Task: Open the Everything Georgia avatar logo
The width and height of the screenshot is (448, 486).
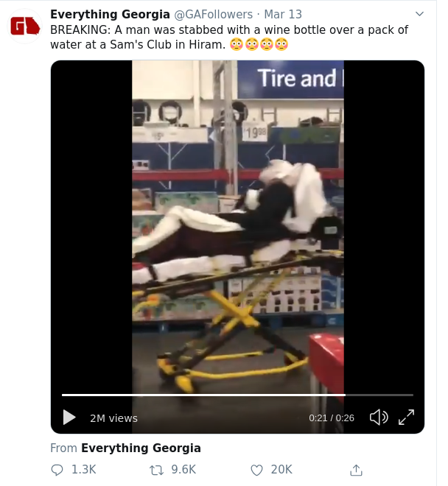Action: (25, 26)
